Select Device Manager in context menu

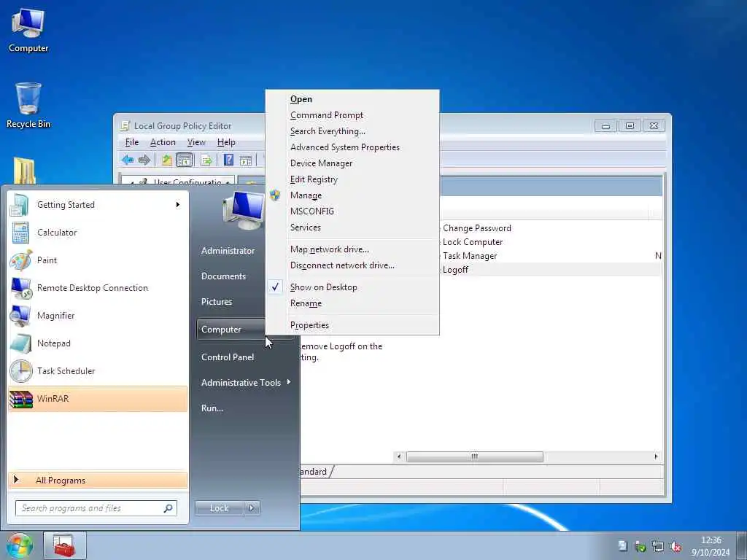(352, 163)
